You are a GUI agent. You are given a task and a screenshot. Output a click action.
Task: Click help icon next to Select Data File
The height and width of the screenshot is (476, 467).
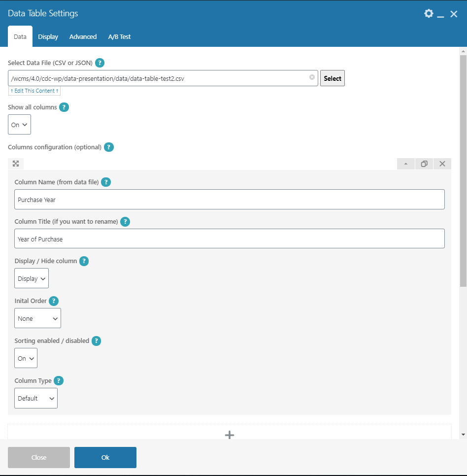[100, 63]
